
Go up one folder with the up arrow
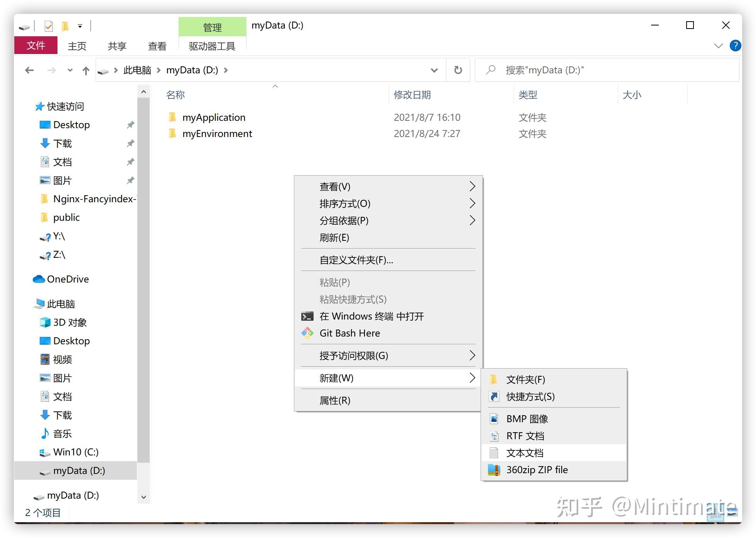(x=86, y=71)
